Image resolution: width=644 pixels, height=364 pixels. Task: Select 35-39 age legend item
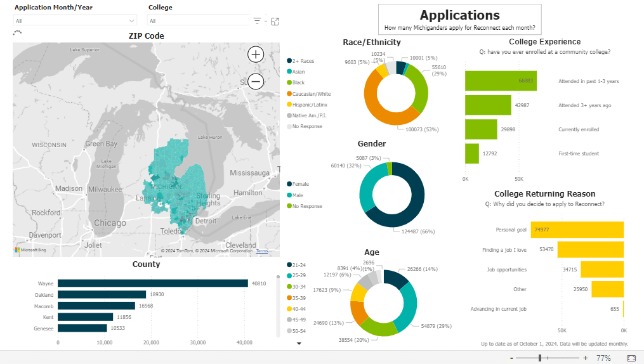pyautogui.click(x=296, y=298)
